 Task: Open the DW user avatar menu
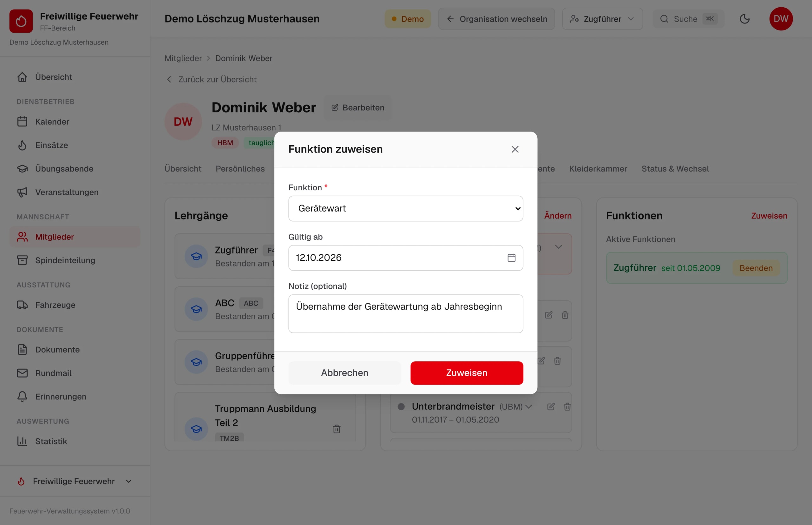[781, 19]
